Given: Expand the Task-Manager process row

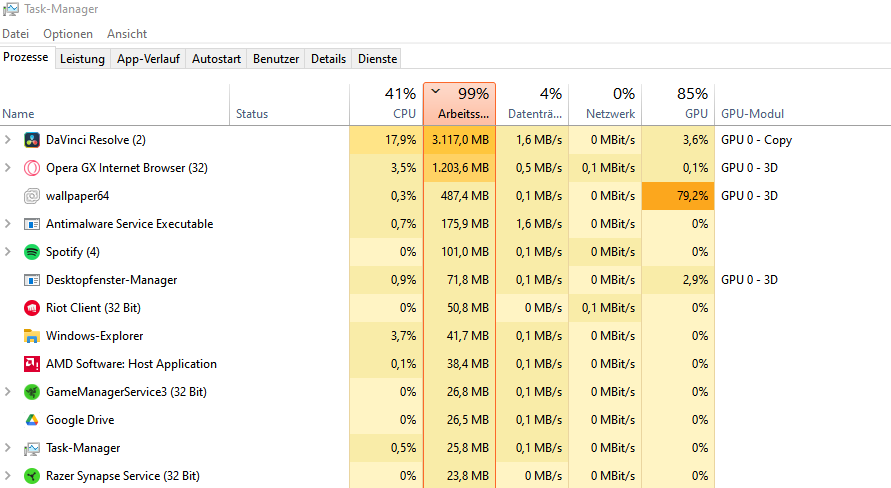Looking at the screenshot, I should pos(7,448).
